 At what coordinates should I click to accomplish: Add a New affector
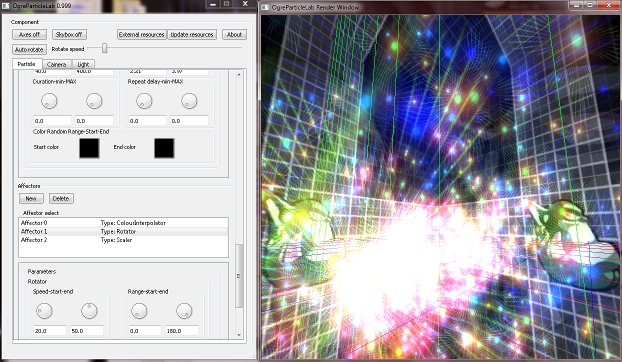pyautogui.click(x=31, y=198)
